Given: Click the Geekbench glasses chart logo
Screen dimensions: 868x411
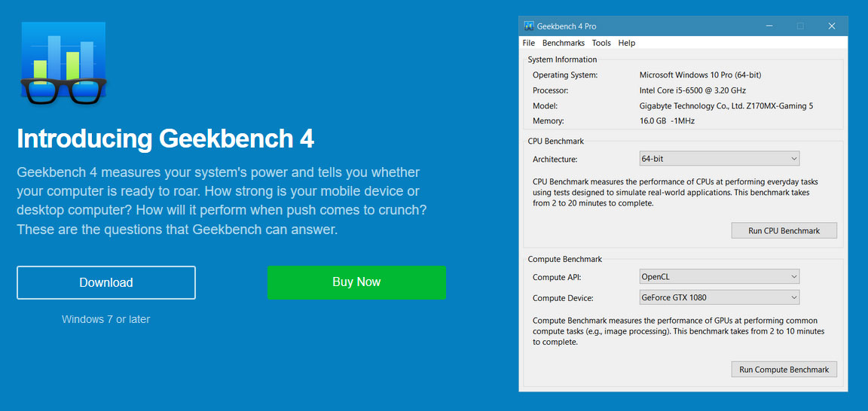Looking at the screenshot, I should pos(63,63).
